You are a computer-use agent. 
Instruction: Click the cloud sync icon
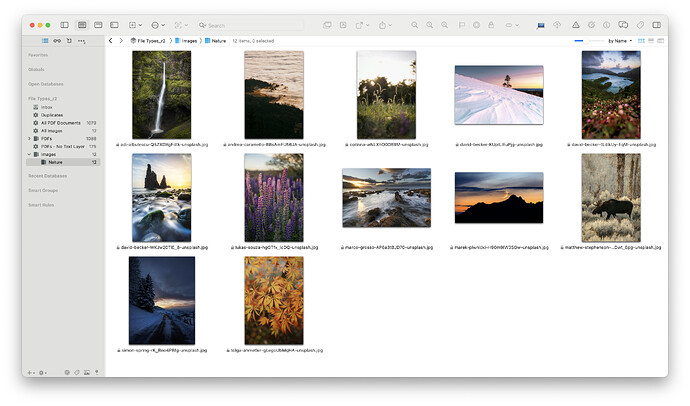coord(556,24)
